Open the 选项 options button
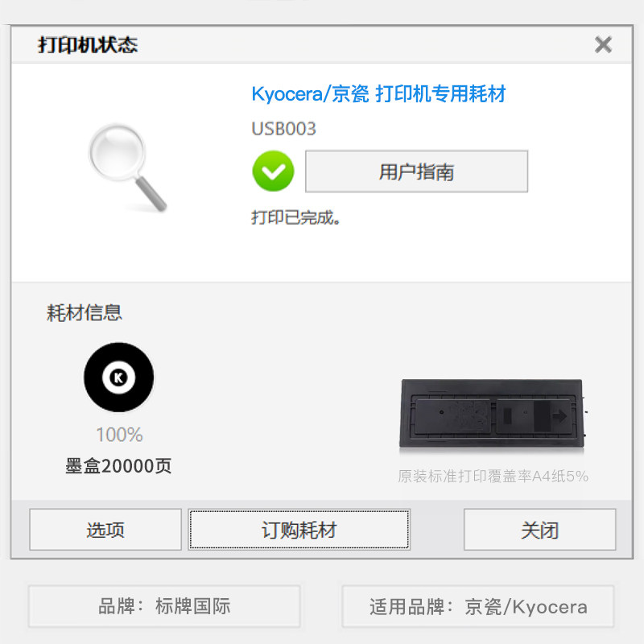The width and height of the screenshot is (644, 644). 105,530
